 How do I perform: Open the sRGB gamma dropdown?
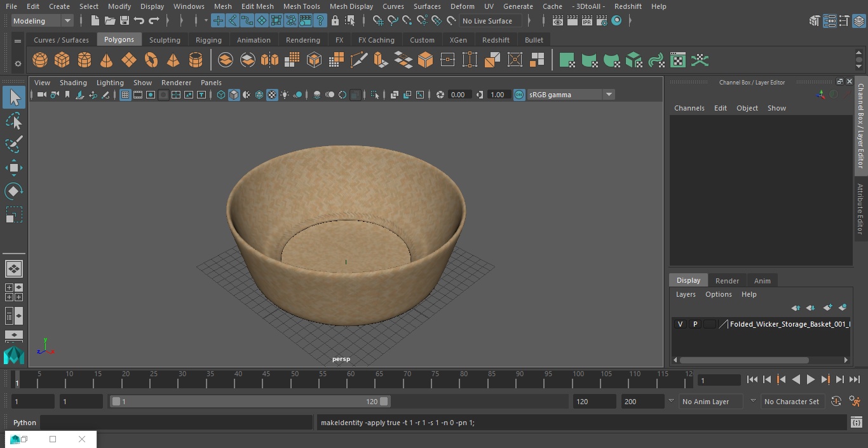click(x=571, y=95)
